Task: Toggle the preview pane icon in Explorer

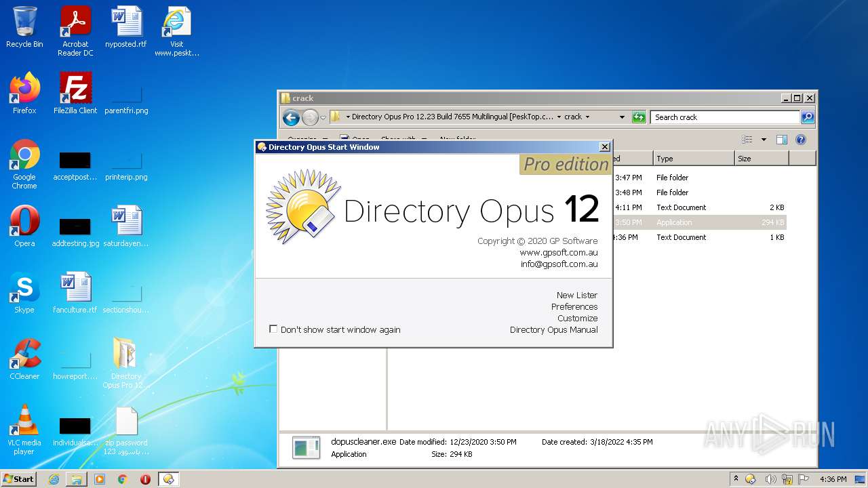Action: [x=781, y=140]
